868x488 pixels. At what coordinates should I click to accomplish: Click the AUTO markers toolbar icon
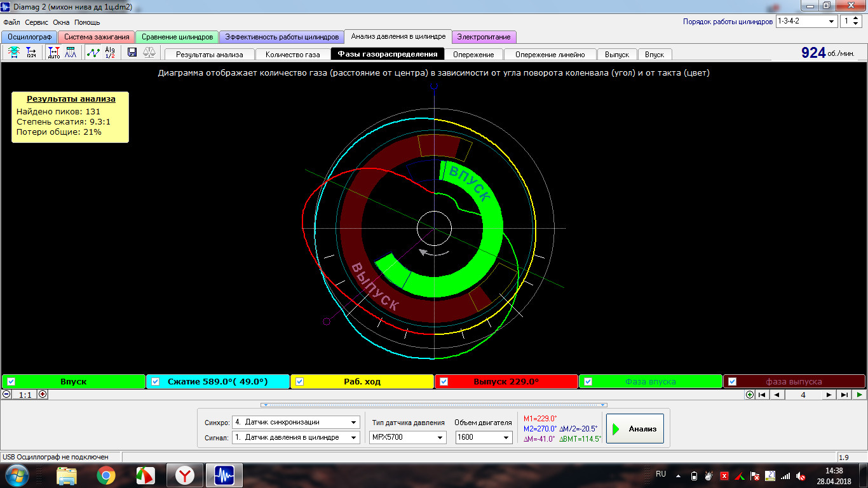pyautogui.click(x=54, y=53)
